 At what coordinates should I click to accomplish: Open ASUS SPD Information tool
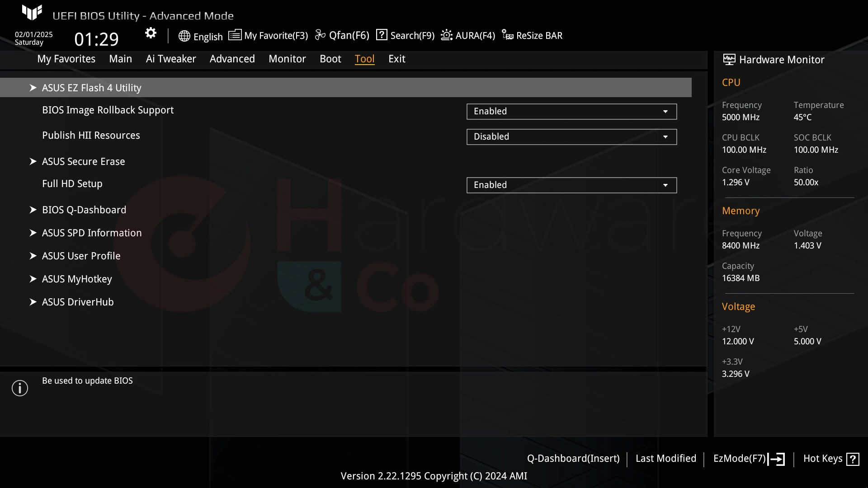tap(92, 233)
